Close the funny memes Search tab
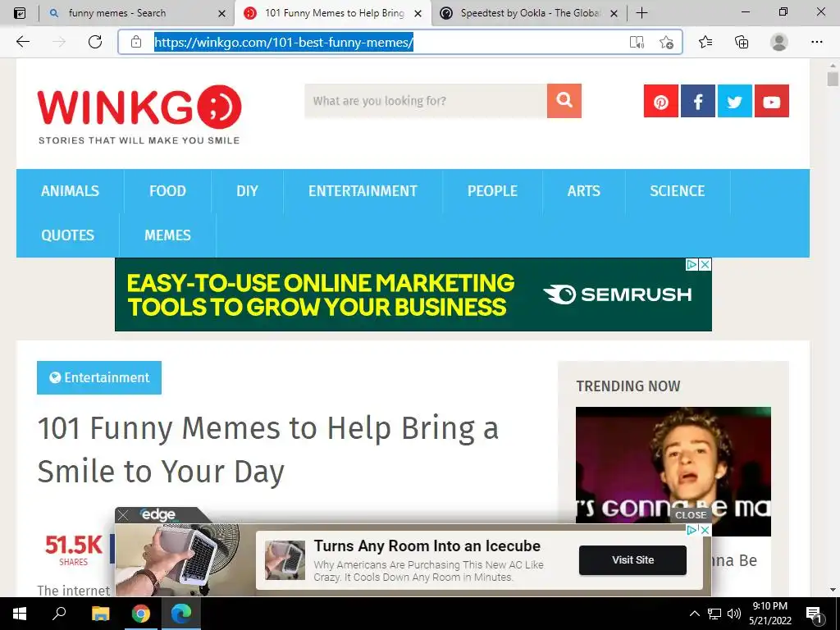840x630 pixels. [221, 13]
